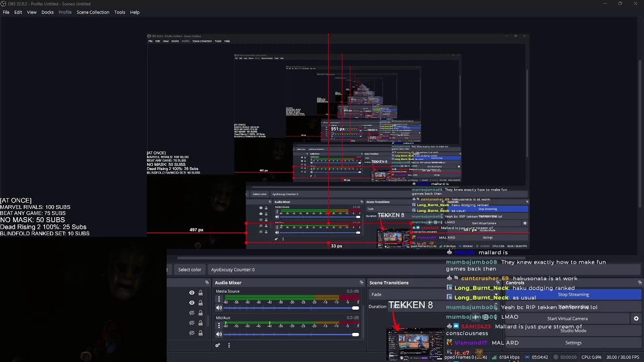The height and width of the screenshot is (362, 644).
Task: Click the Media Source 0.0 dB value
Action: pyautogui.click(x=353, y=291)
